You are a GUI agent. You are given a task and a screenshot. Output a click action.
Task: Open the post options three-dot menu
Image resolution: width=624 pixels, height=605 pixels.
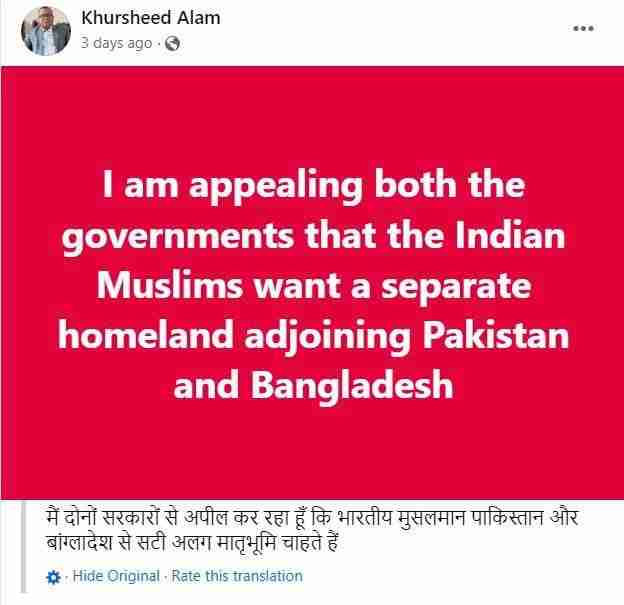(583, 29)
